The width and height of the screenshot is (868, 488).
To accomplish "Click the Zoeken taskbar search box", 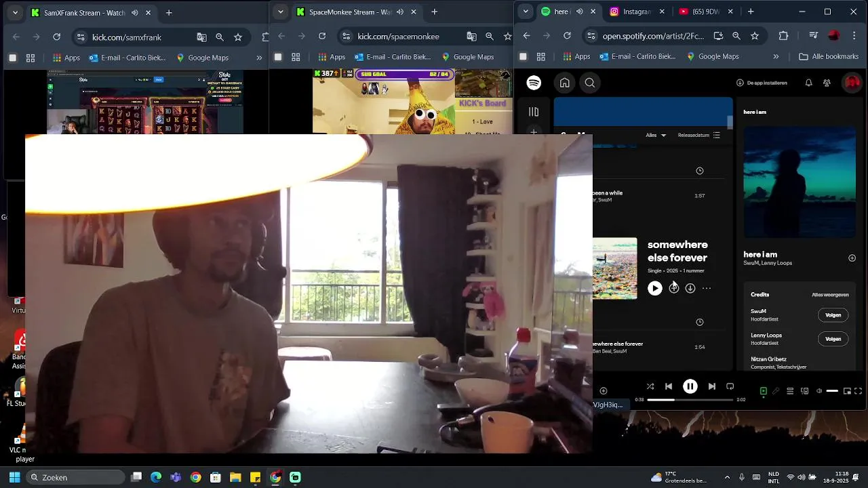I will coord(76,477).
